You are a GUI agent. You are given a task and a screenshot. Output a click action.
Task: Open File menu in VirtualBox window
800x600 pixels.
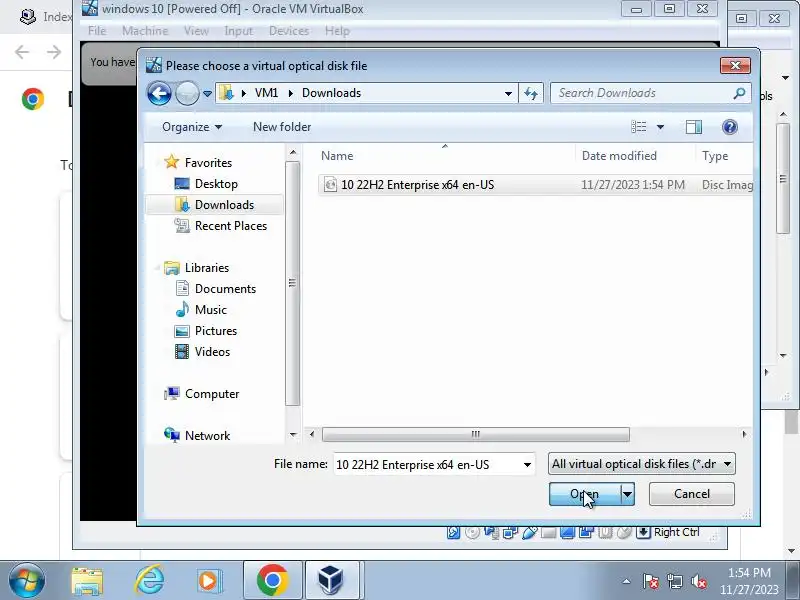(x=97, y=31)
